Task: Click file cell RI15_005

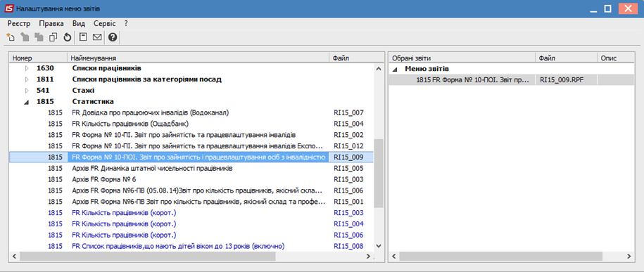Action: pos(349,168)
